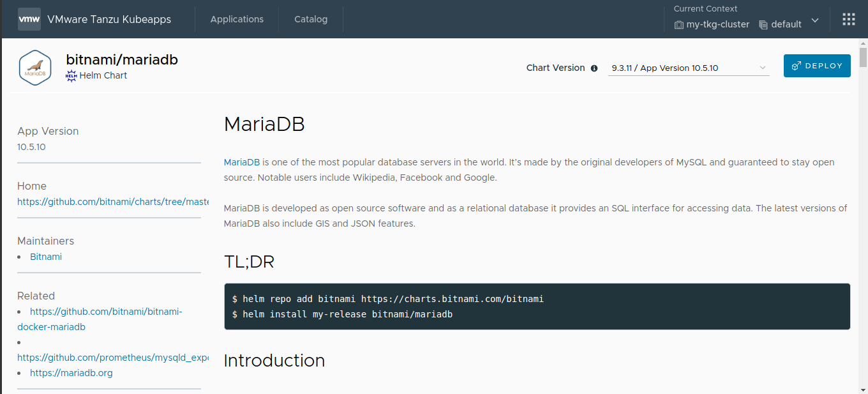Expand the current context chevron

tap(815, 20)
